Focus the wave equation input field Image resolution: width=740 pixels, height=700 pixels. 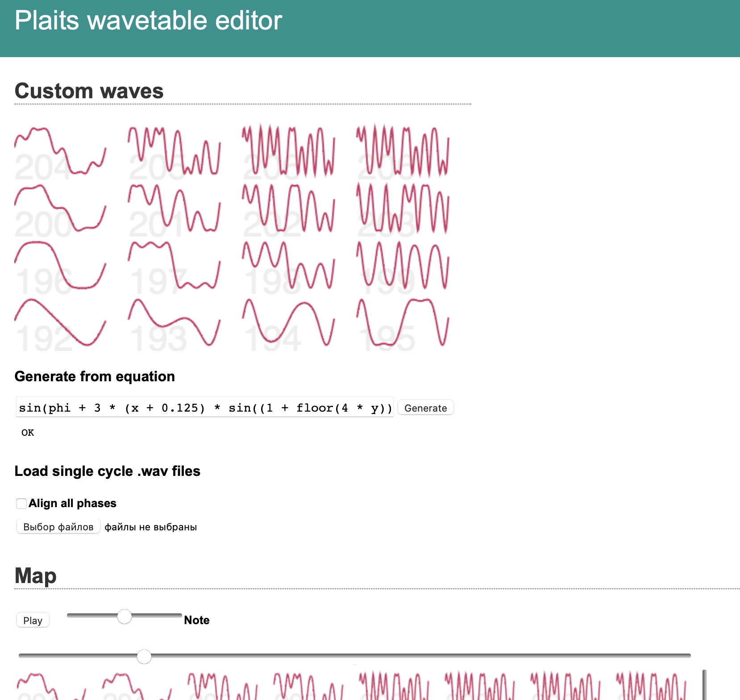point(205,408)
